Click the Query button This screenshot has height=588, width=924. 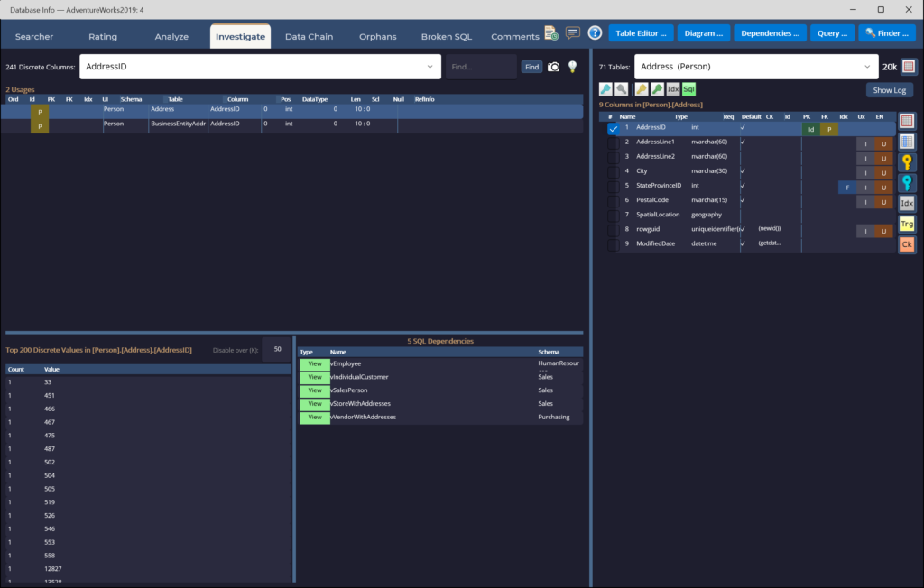[x=832, y=33]
